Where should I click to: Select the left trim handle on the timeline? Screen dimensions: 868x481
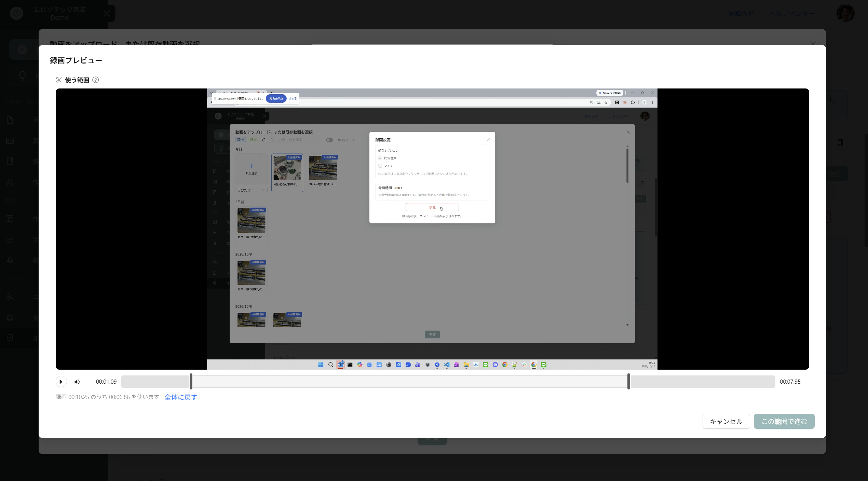coord(191,382)
